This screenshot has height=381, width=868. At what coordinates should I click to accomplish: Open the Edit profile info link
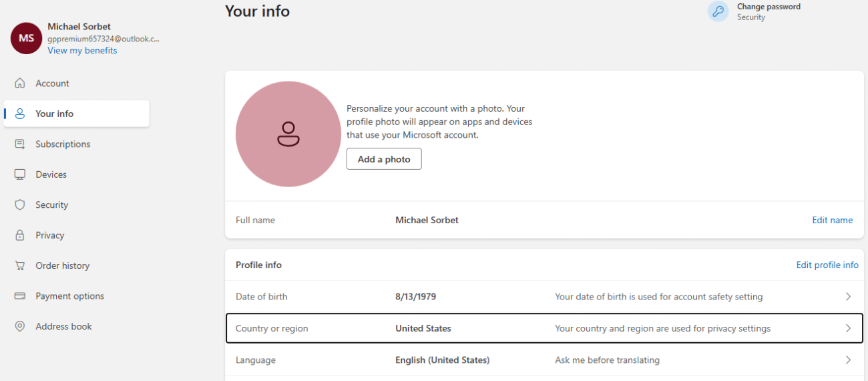point(827,265)
